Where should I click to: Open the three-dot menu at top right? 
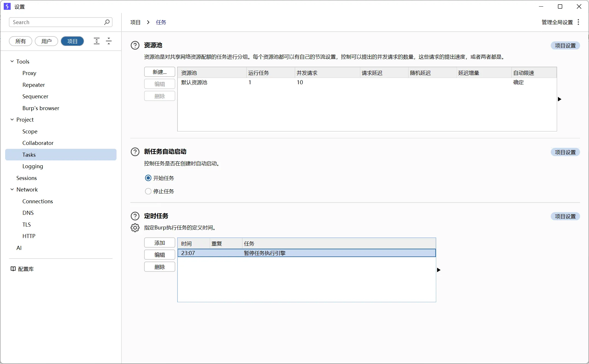point(578,22)
